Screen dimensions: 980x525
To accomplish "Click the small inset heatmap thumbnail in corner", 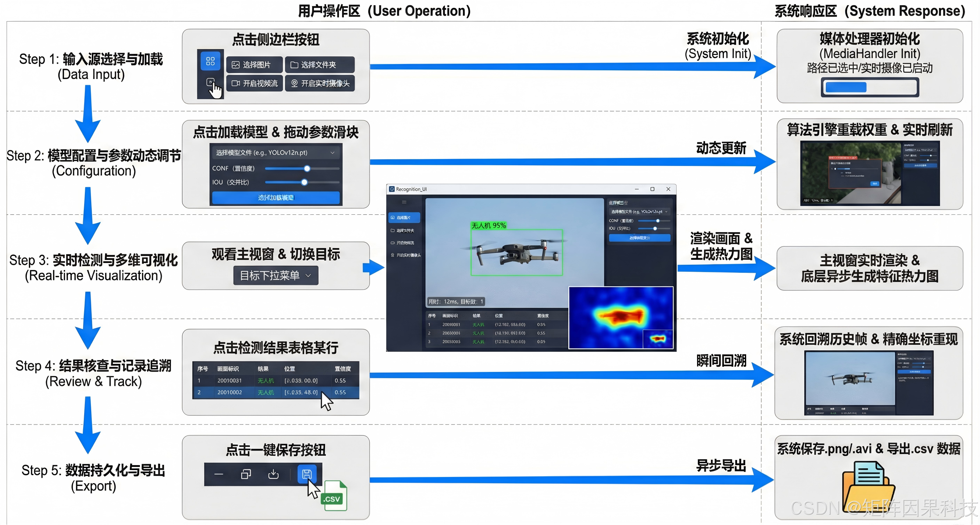I will [658, 339].
